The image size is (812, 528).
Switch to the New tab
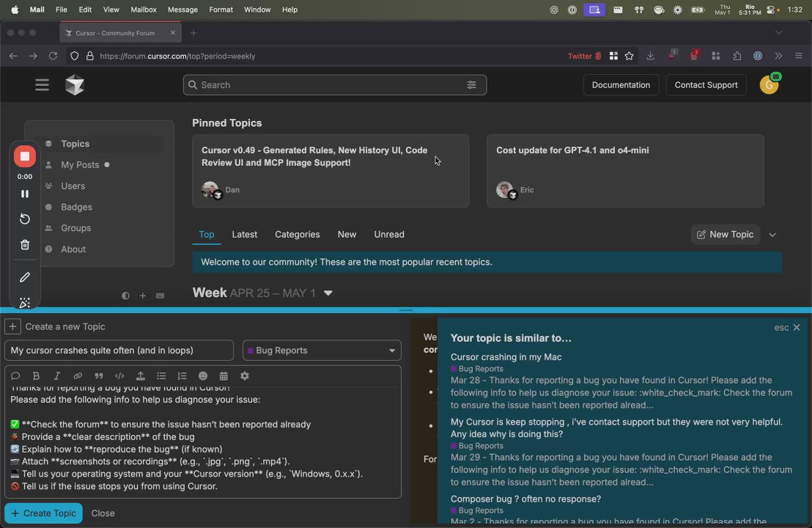pyautogui.click(x=347, y=234)
